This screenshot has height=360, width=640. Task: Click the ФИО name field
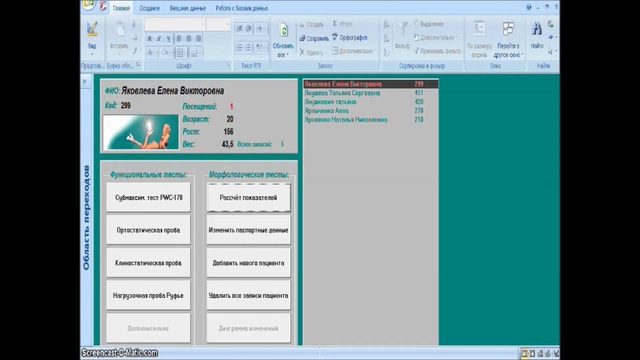tap(173, 91)
